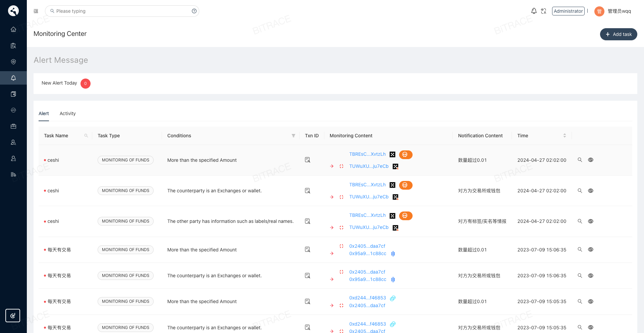The width and height of the screenshot is (644, 333).
Task: Switch to the Alert tab
Action: tap(44, 113)
